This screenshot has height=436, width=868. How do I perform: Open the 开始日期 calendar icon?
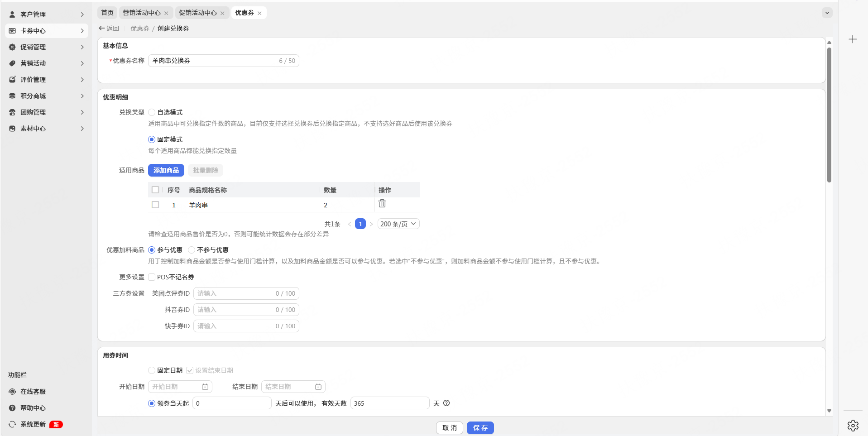[205, 387]
